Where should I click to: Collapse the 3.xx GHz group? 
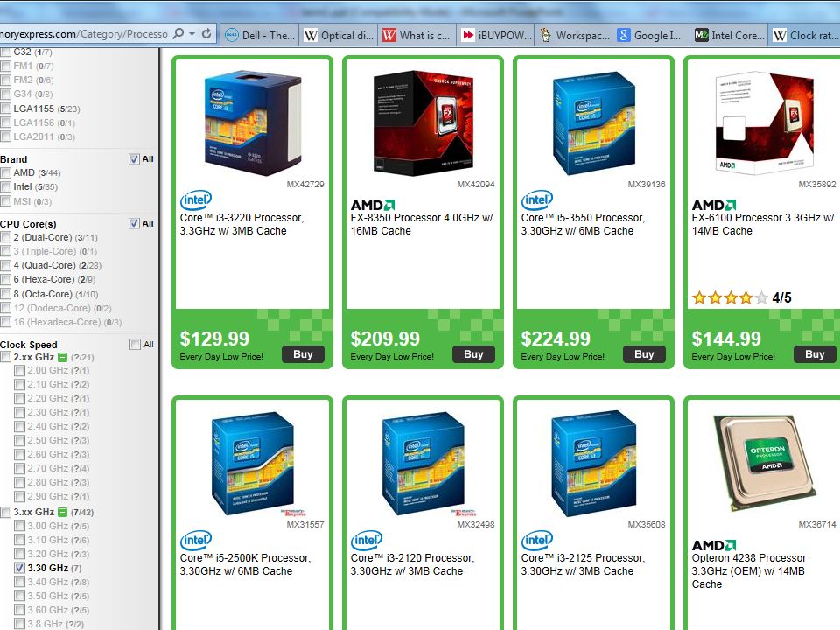pyautogui.click(x=63, y=512)
